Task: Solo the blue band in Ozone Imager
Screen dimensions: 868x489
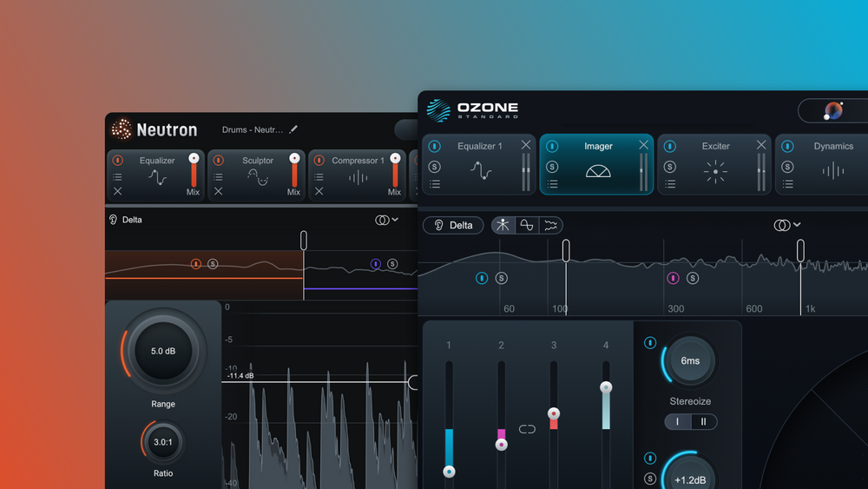Action: pos(501,278)
